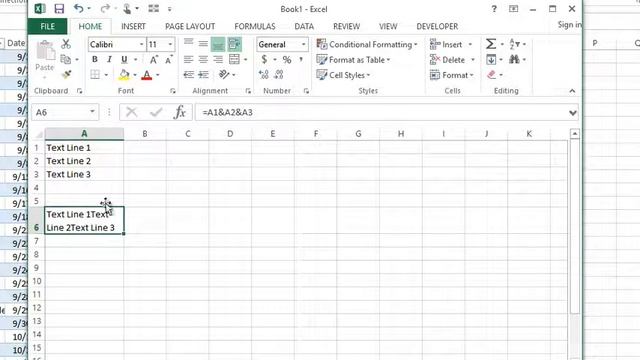Screen dimensions: 640x360
Task: Open the font size dropdown showing 11
Action: (x=170, y=44)
